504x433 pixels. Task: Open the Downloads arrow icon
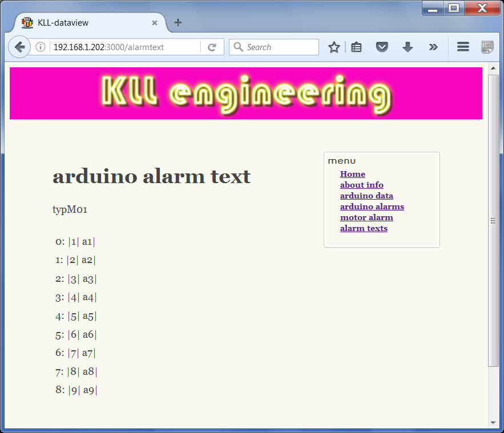pos(408,47)
